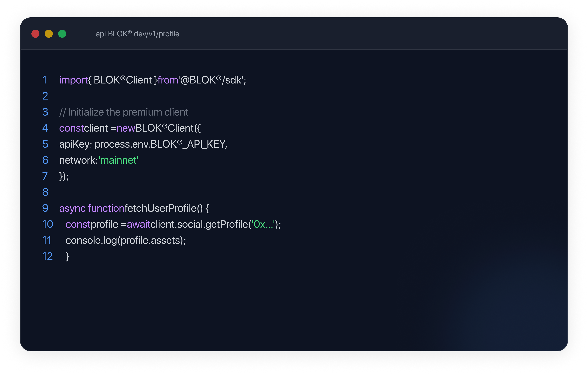
Task: Click the yellow minimize dot
Action: click(x=49, y=34)
